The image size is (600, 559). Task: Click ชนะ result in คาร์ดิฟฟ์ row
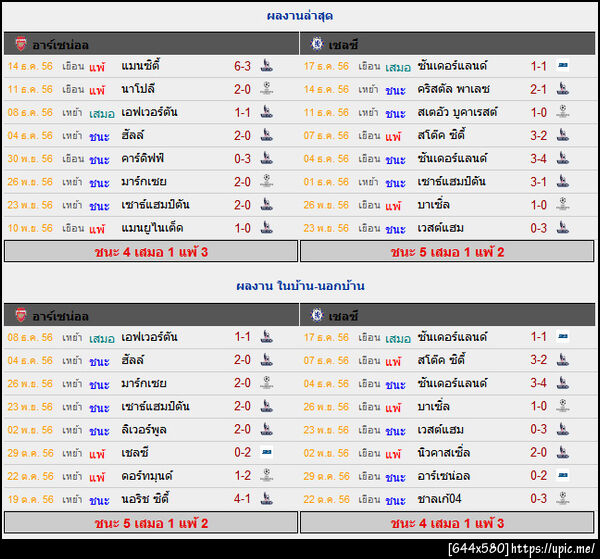(99, 159)
